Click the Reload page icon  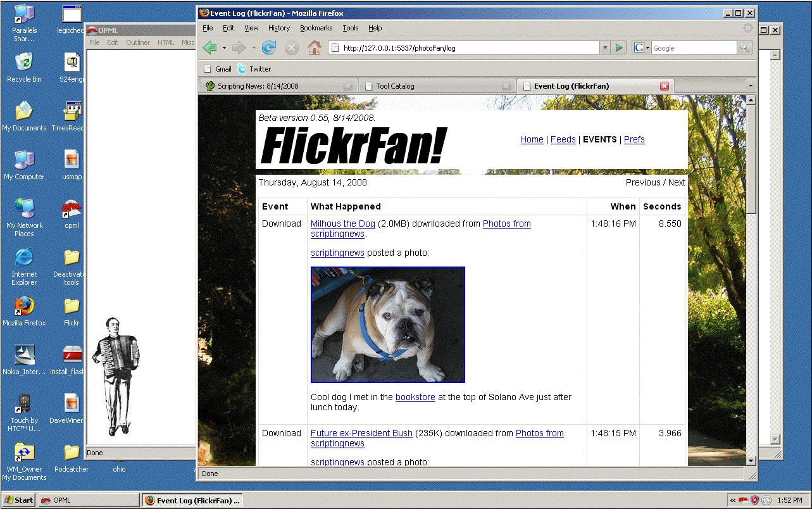[x=269, y=48]
